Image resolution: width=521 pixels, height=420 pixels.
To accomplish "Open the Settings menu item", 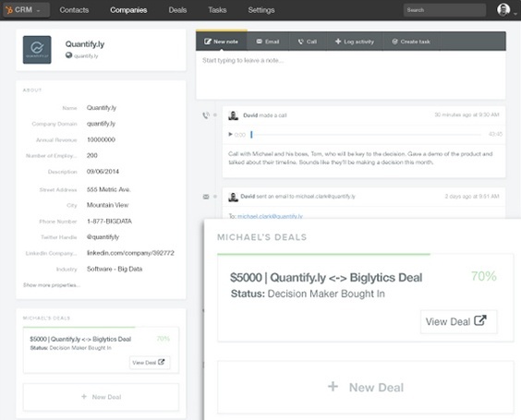I will 261,10.
